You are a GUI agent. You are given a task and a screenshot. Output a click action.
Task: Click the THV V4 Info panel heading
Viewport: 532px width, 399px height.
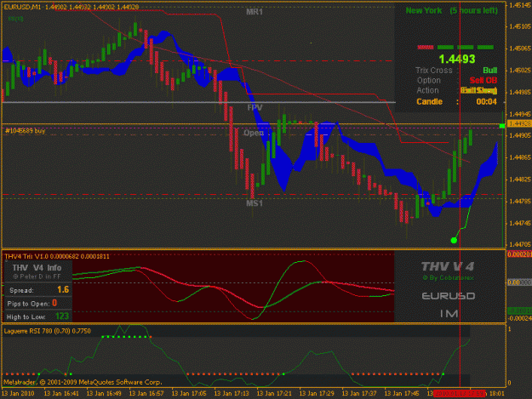(x=37, y=268)
